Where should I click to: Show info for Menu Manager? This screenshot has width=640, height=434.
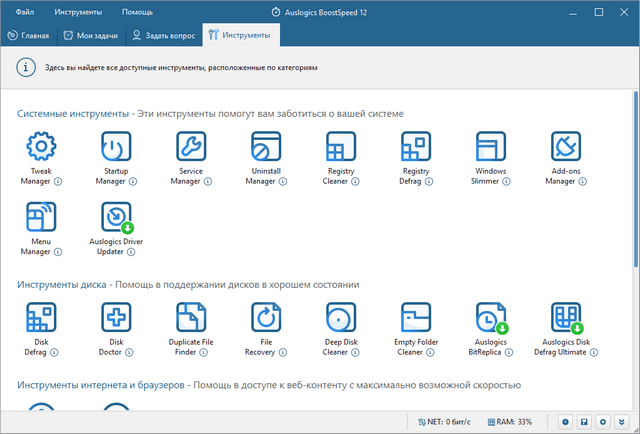58,252
